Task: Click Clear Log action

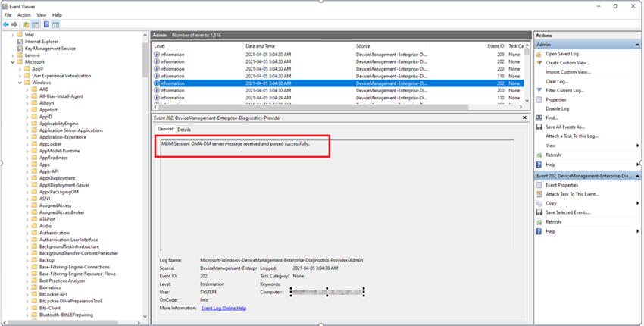Action: tap(557, 81)
